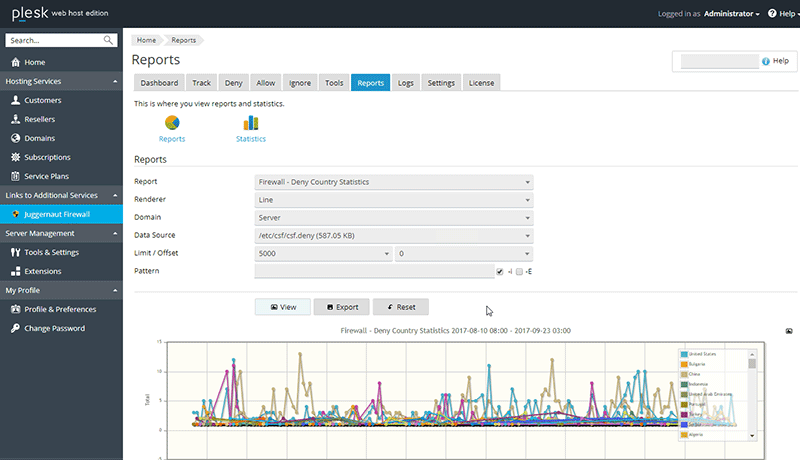Open the Administrator account menu
This screenshot has width=800, height=460.
[731, 14]
